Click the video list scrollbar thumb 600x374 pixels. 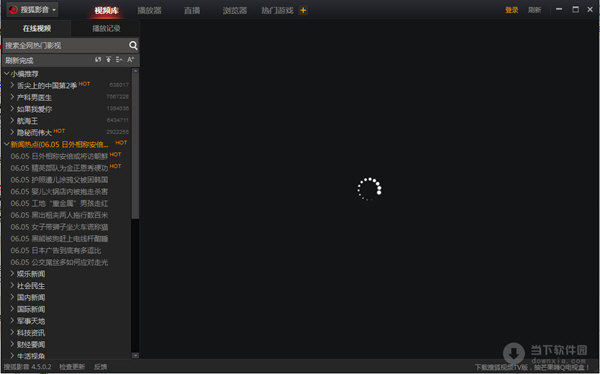135,147
